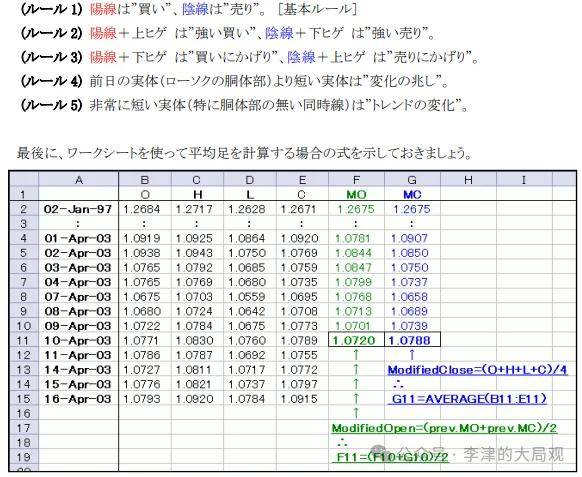
Task: Click the ルール 5 line of text
Action: (x=244, y=105)
